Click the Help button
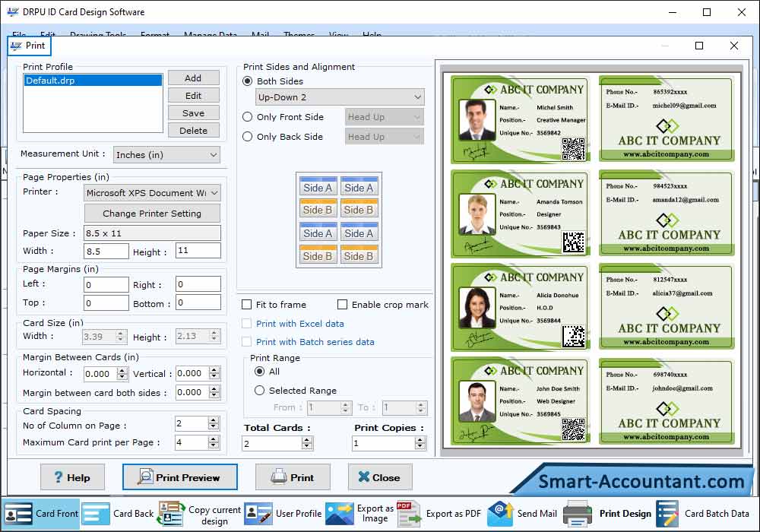Viewport: 760px width, 532px height. 72,477
